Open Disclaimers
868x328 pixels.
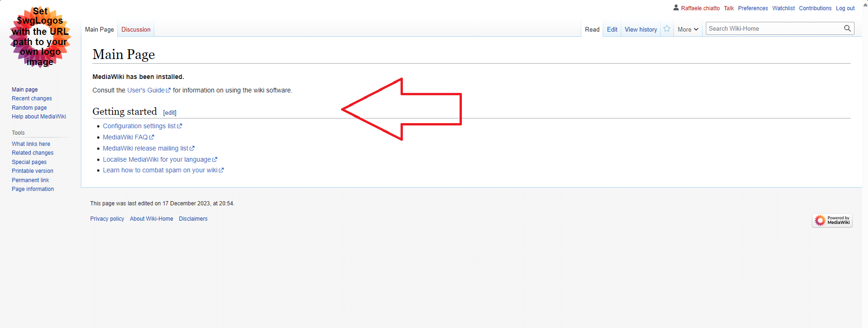193,219
